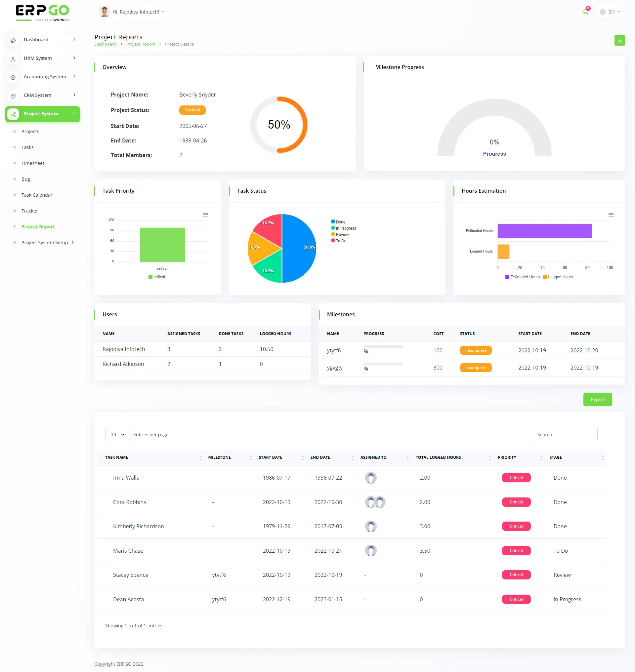This screenshot has height=672, width=635.
Task: Open the notifications chat icon with badge
Action: click(585, 12)
